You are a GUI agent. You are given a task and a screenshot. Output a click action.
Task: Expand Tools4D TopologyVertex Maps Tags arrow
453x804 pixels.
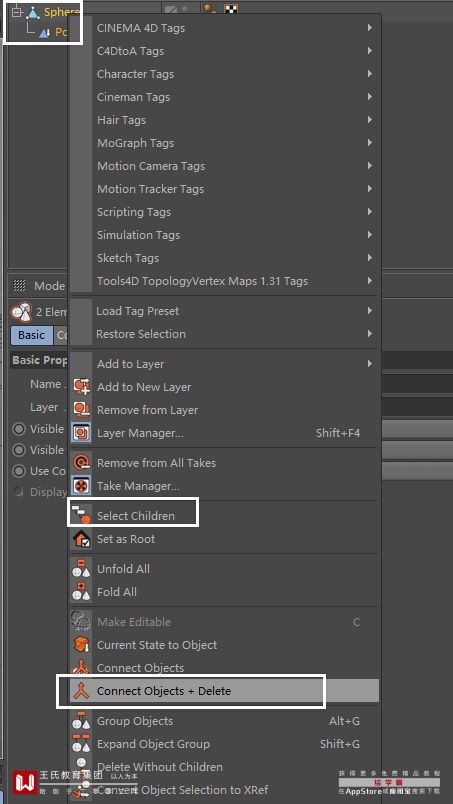click(x=369, y=281)
